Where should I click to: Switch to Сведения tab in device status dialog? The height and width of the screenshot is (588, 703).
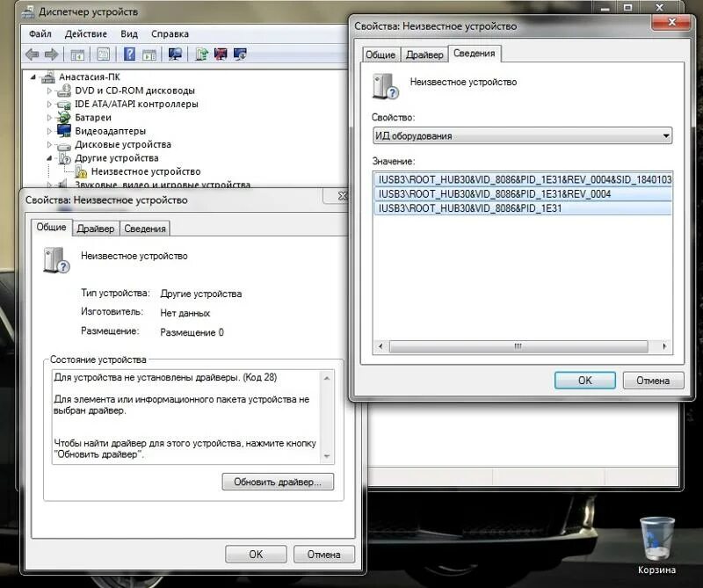pyautogui.click(x=145, y=229)
